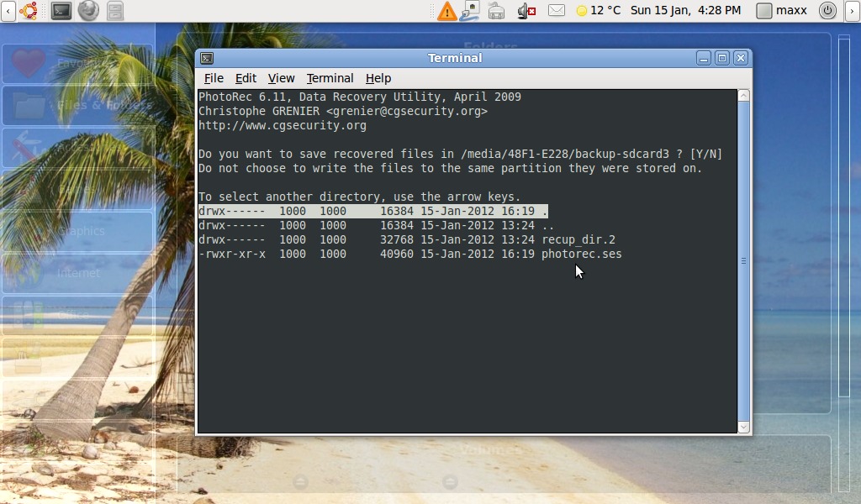
Task: Click the panel hide arrow on right edge
Action: [x=853, y=11]
